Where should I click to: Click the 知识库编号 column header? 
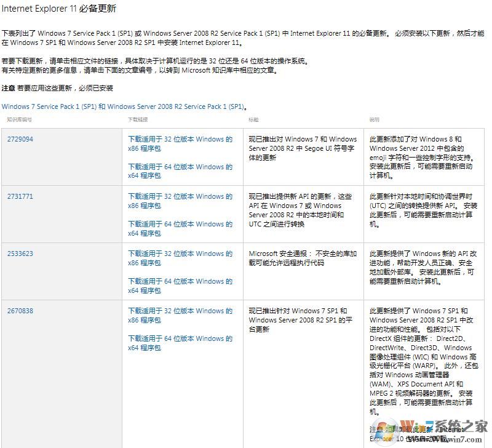pyautogui.click(x=20, y=119)
